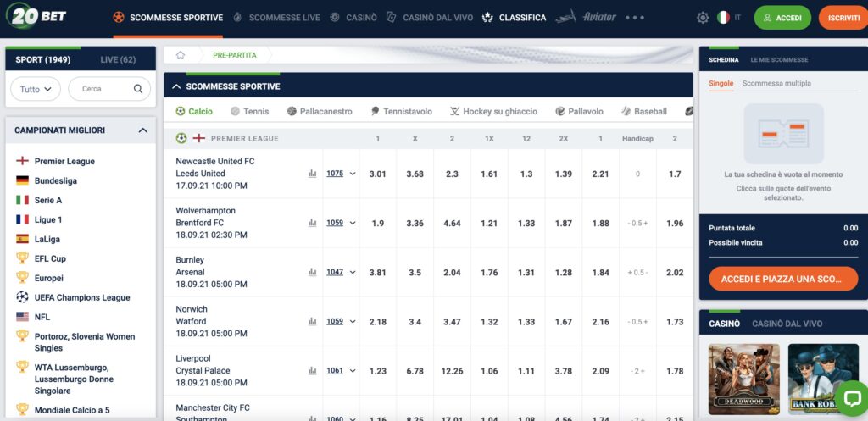The height and width of the screenshot is (421, 868).
Task: Select 1X odds 1.32 for Norwich match
Action: [489, 321]
